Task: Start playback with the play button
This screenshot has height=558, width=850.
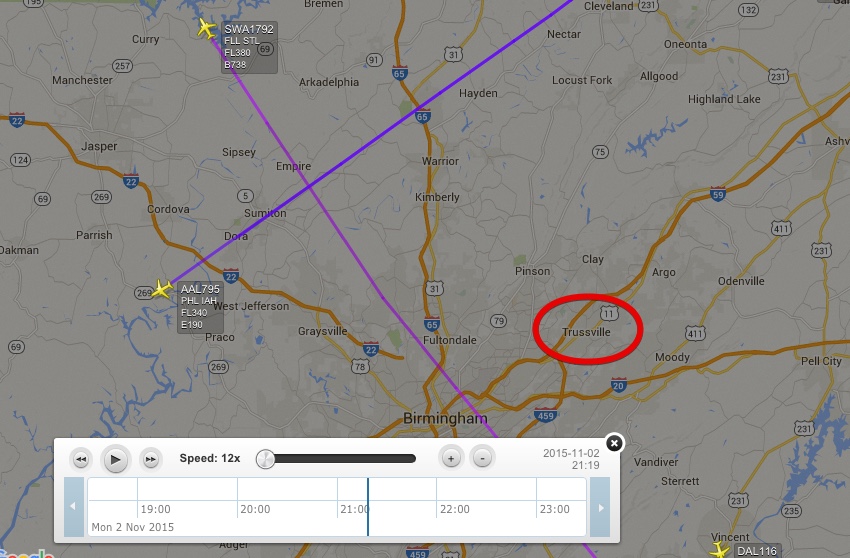Action: point(115,459)
